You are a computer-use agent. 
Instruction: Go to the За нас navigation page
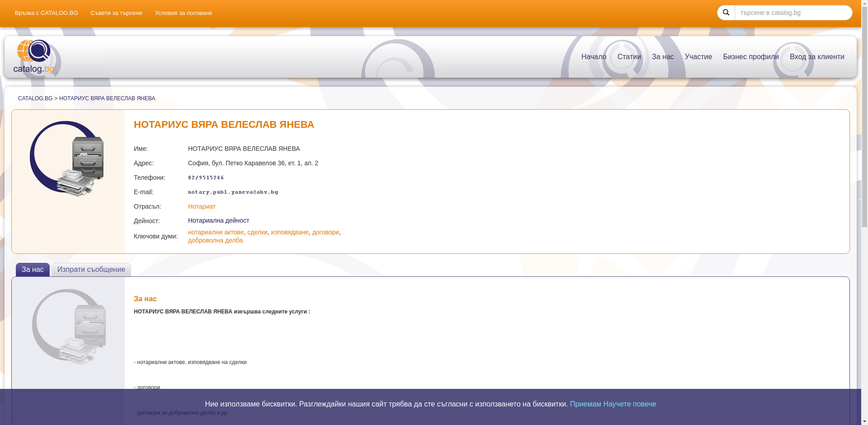pos(662,57)
